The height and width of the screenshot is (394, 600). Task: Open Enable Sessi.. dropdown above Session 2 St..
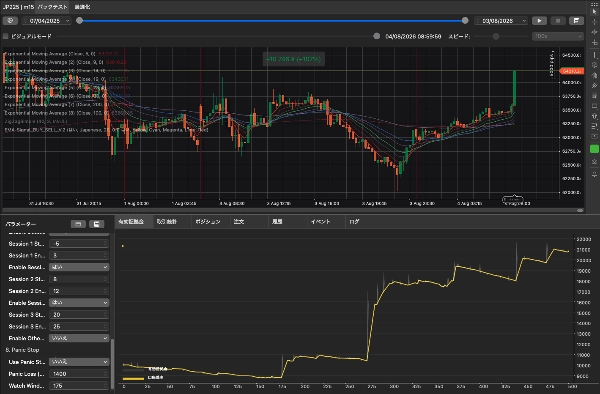tap(79, 267)
